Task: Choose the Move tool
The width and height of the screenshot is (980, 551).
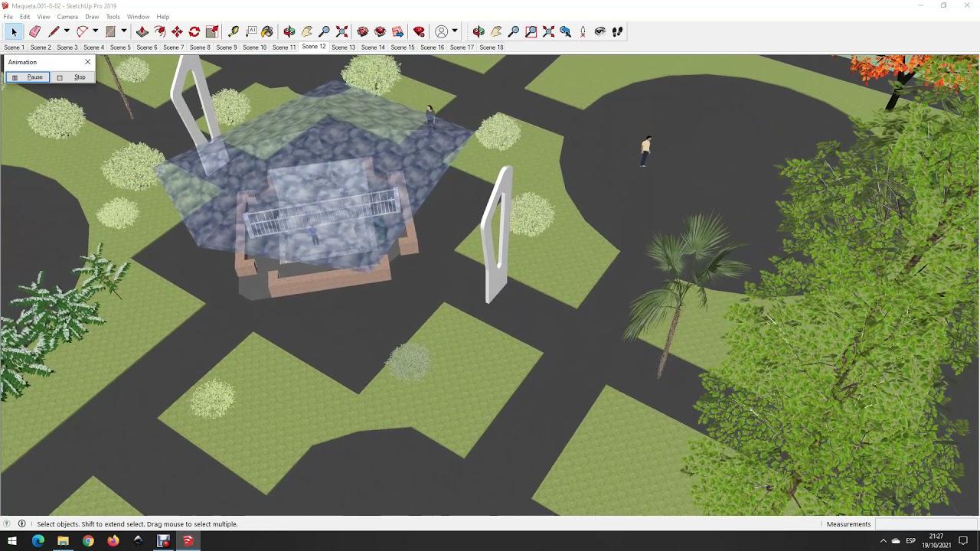Action: (177, 31)
